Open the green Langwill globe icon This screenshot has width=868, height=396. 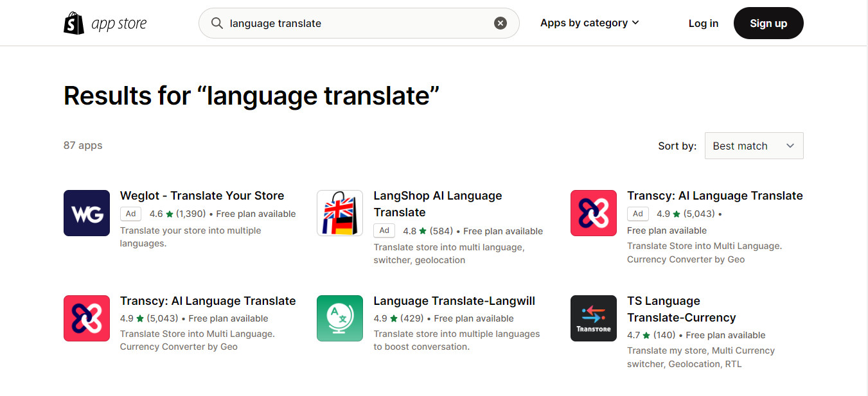tap(340, 318)
